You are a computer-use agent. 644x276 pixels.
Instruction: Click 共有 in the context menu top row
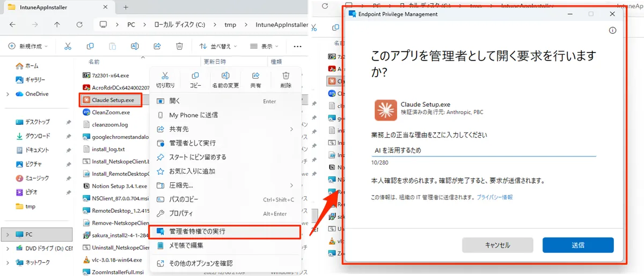(x=256, y=80)
